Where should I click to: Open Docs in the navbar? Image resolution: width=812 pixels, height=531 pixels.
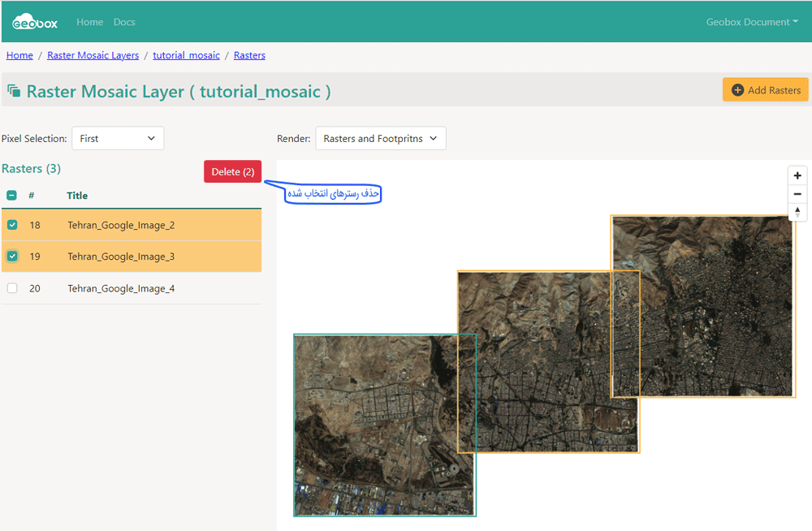[x=124, y=22]
